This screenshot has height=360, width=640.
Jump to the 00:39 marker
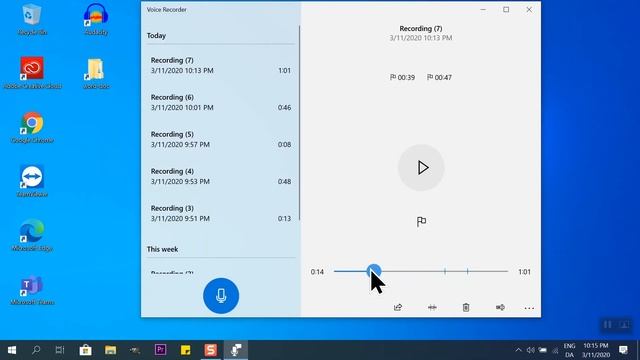tap(402, 77)
